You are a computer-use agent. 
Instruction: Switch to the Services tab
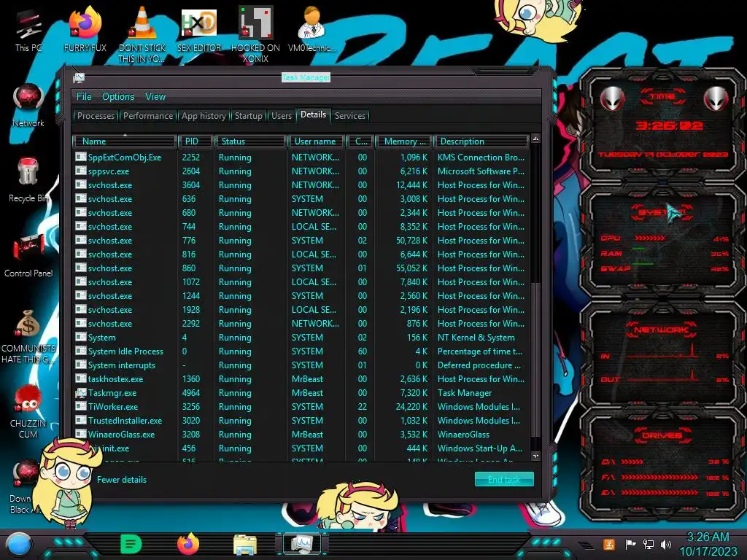[350, 116]
